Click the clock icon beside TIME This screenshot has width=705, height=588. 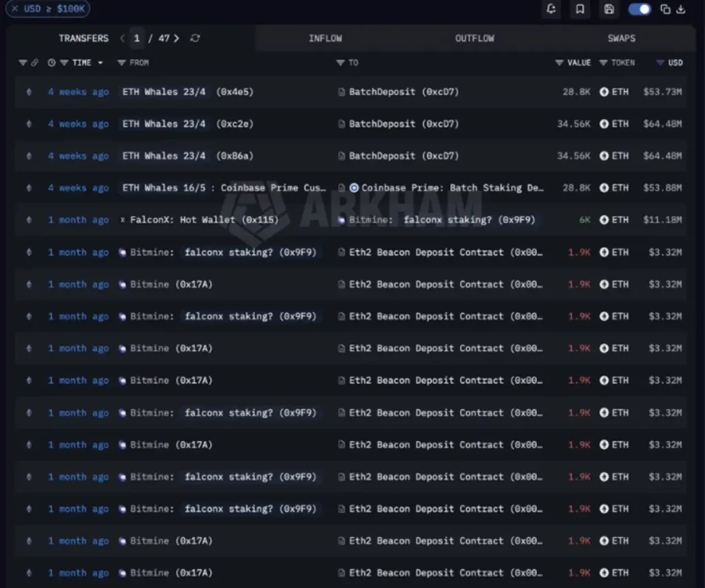point(52,63)
